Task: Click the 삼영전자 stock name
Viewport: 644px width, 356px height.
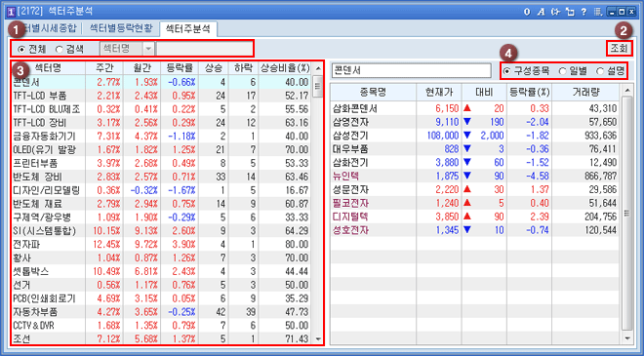Action: [x=350, y=122]
